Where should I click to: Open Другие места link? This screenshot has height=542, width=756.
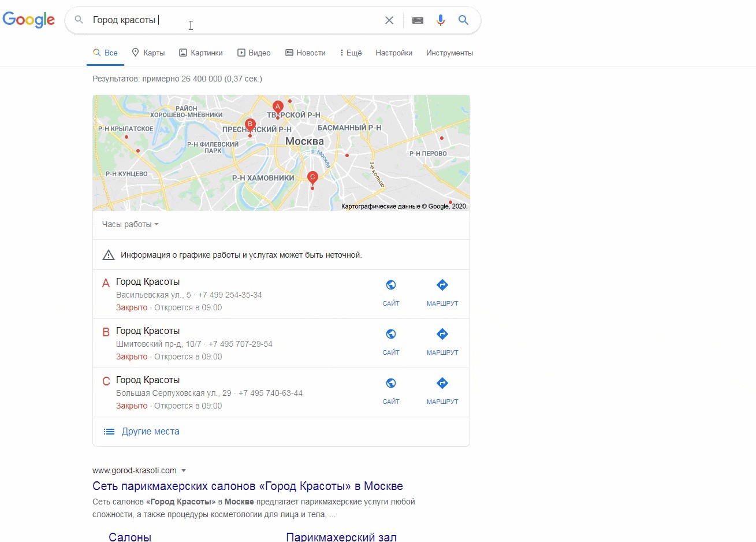pos(150,432)
